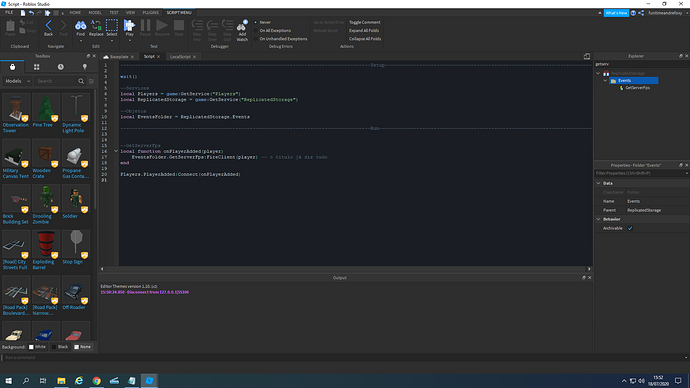Collapse the ReplicatedStorage tree node

tap(598, 73)
